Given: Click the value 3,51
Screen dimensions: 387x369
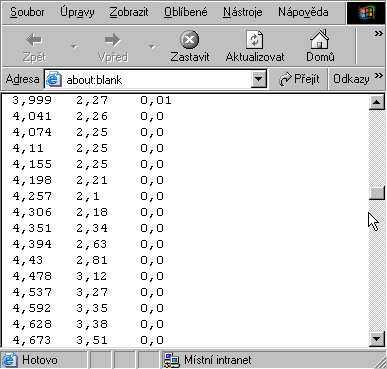Looking at the screenshot, I should coord(92,340).
